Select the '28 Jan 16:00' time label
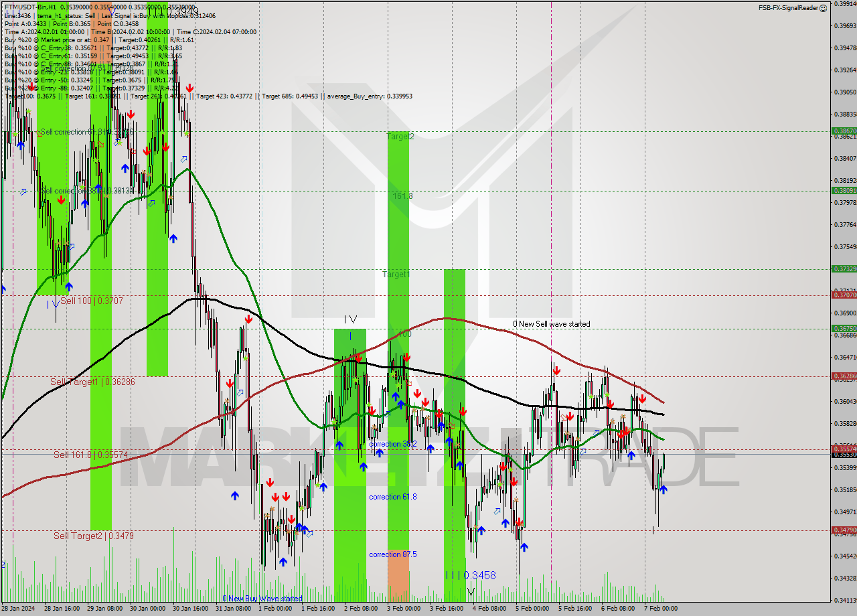Image resolution: width=857 pixels, height=616 pixels. click(62, 609)
